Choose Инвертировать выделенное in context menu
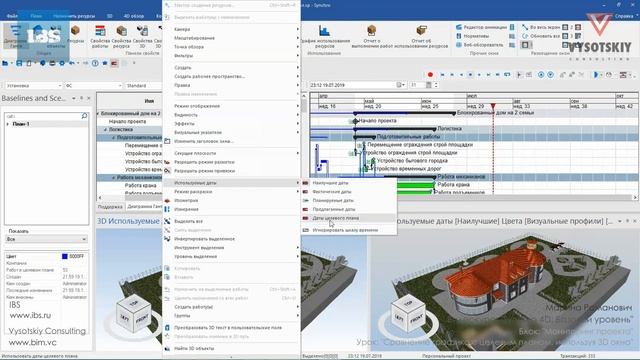This screenshot has height=360, width=640. click(x=204, y=239)
